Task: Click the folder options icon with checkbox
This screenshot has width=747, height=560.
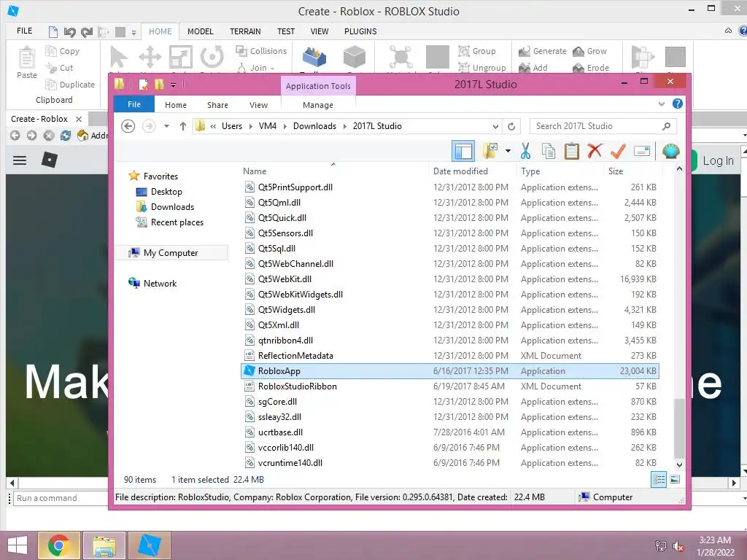Action: pyautogui.click(x=489, y=152)
